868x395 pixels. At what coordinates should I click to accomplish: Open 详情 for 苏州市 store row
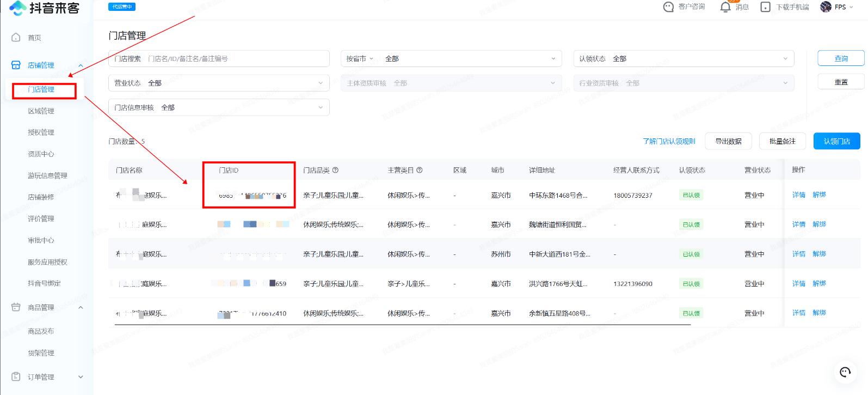click(799, 253)
